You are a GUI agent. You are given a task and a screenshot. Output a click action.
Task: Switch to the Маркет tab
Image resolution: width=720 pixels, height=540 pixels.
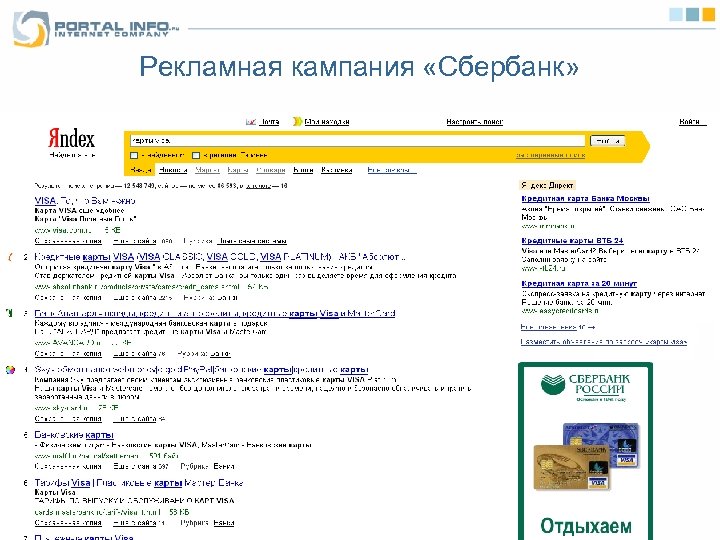[x=208, y=170]
